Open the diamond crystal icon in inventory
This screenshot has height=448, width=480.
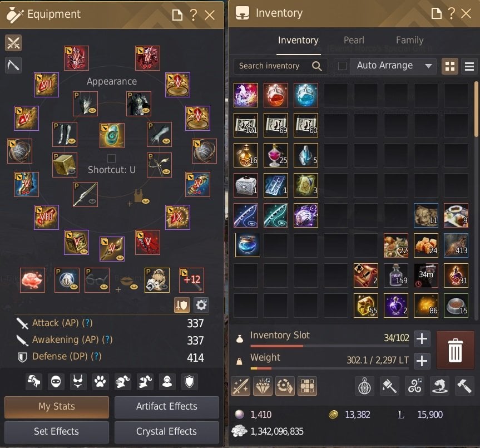coord(263,386)
